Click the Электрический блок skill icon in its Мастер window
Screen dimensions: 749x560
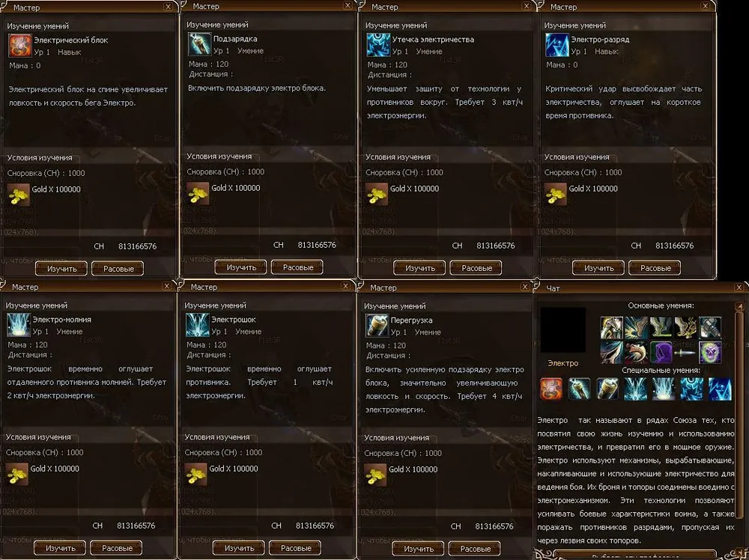[x=20, y=46]
